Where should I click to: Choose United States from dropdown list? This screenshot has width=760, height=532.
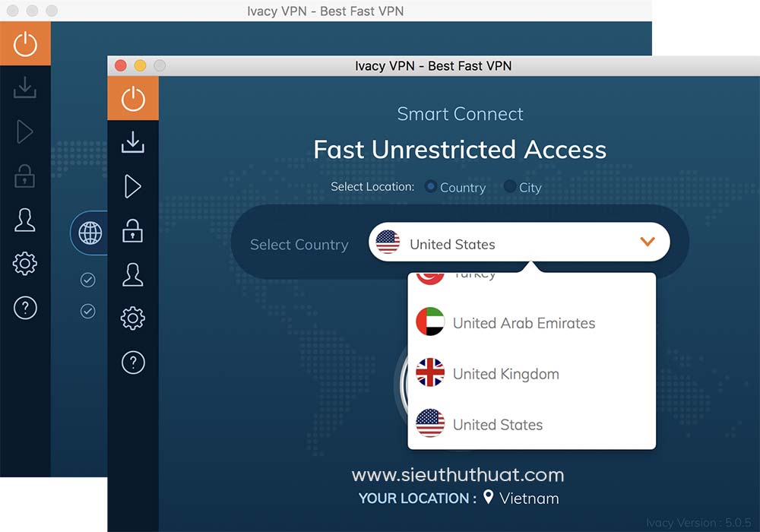(x=532, y=424)
